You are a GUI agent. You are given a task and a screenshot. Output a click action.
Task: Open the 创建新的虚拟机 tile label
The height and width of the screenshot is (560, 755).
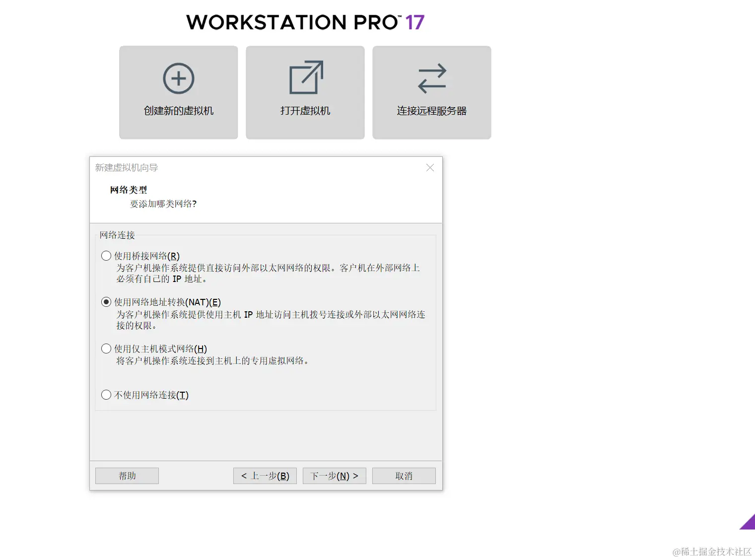coord(179,111)
